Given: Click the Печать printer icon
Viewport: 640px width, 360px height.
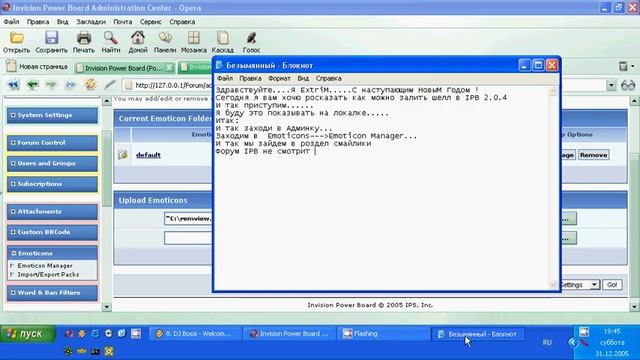Looking at the screenshot, I should tap(84, 38).
